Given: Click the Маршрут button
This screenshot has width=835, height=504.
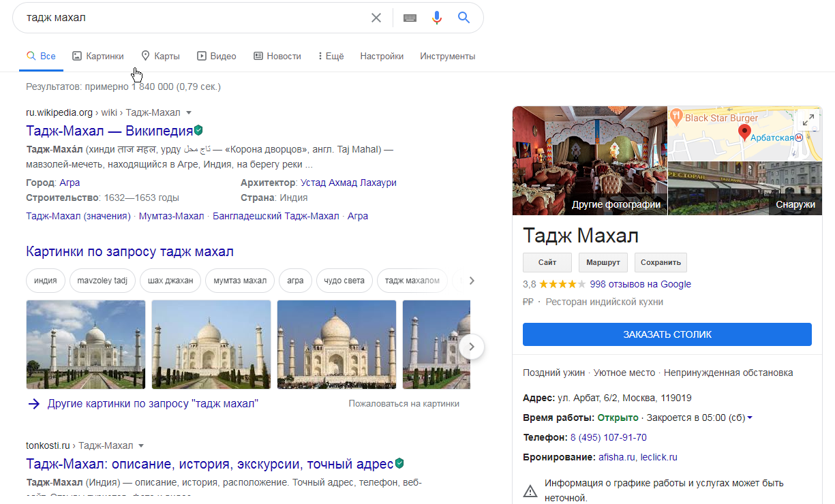Looking at the screenshot, I should (x=603, y=262).
